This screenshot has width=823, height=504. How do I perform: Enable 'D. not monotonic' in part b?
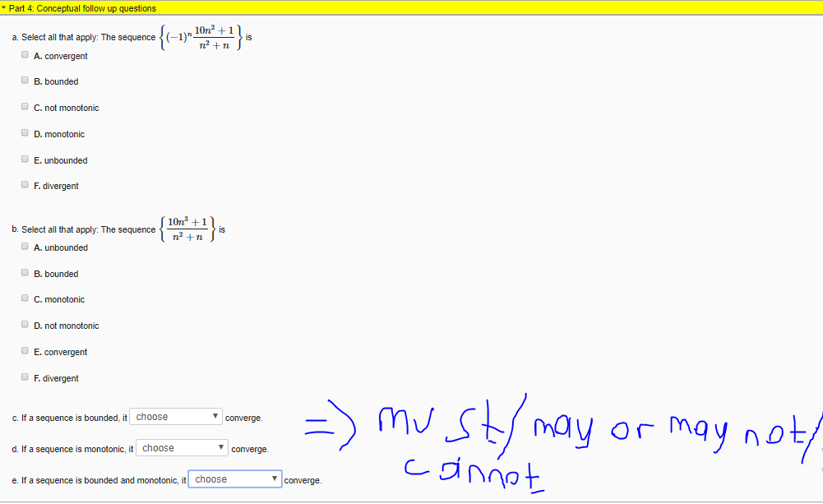25,324
